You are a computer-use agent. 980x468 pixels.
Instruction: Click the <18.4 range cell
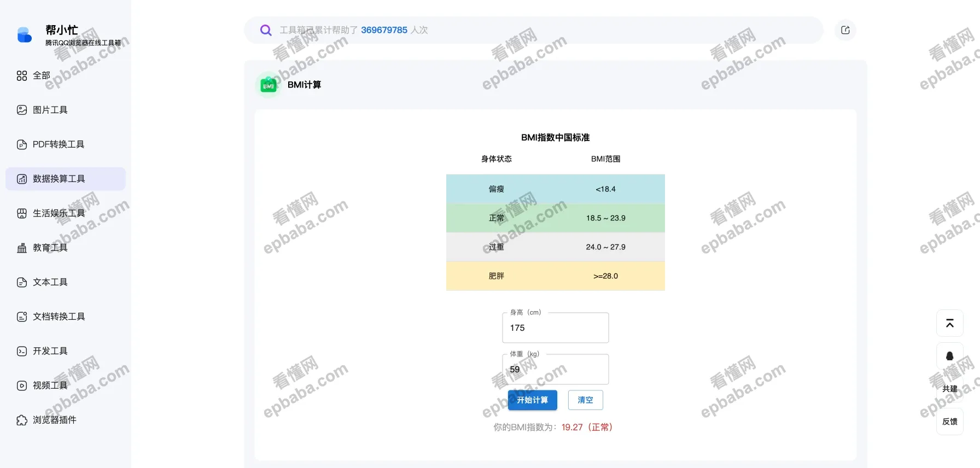click(x=606, y=189)
